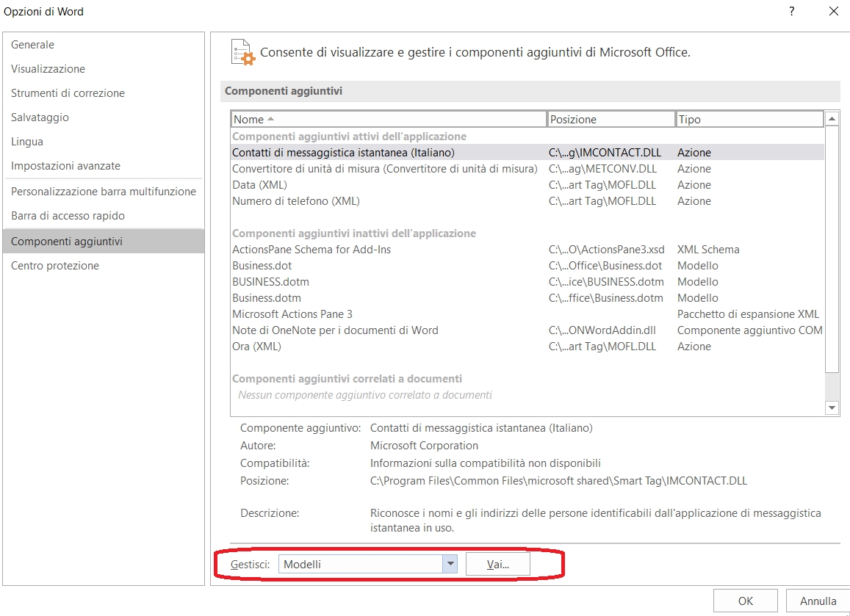Image resolution: width=850 pixels, height=616 pixels.
Task: Click the C:\...ONWordAddin.dll position cell
Action: pos(602,330)
